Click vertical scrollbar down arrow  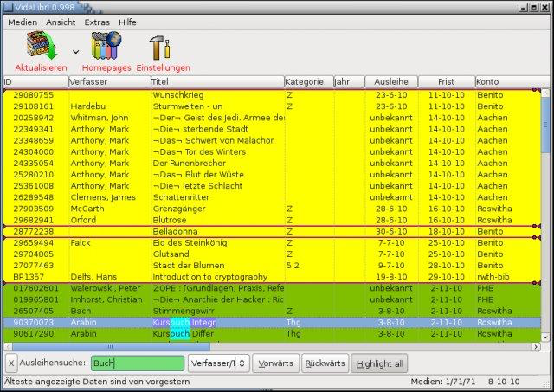[x=545, y=337]
